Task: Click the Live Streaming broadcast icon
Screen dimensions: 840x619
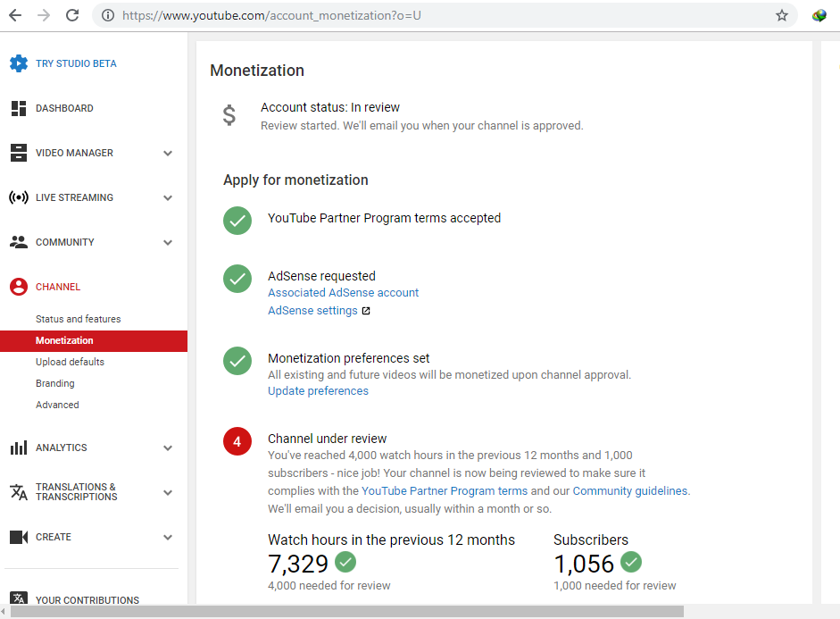Action: [19, 197]
